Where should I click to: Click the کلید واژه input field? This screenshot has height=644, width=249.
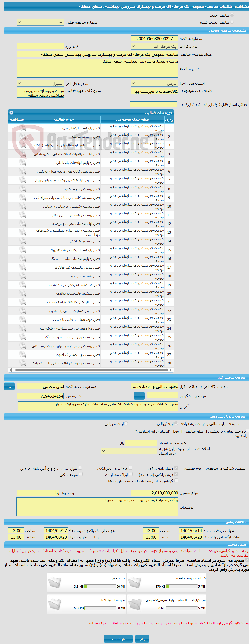click(40, 47)
